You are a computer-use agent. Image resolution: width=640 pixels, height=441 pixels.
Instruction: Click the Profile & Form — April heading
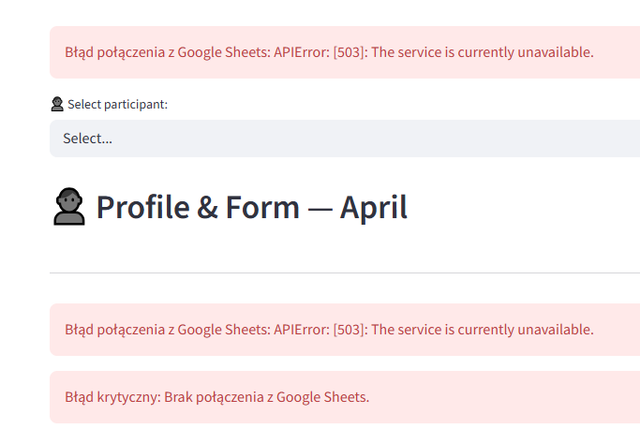click(x=251, y=207)
